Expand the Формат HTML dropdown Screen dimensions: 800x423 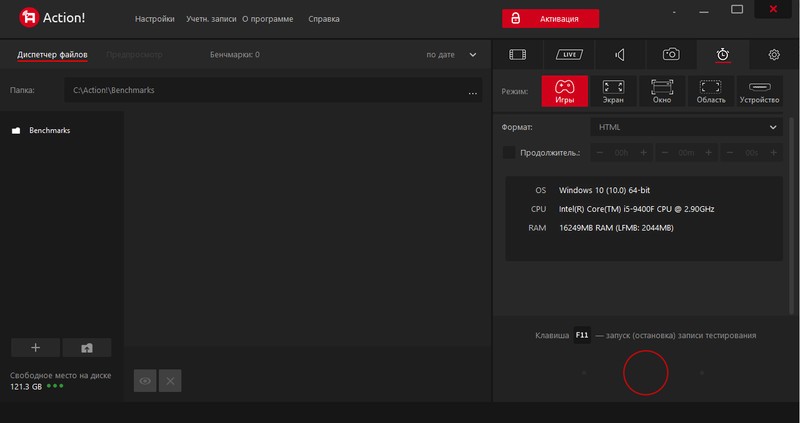[x=687, y=127]
